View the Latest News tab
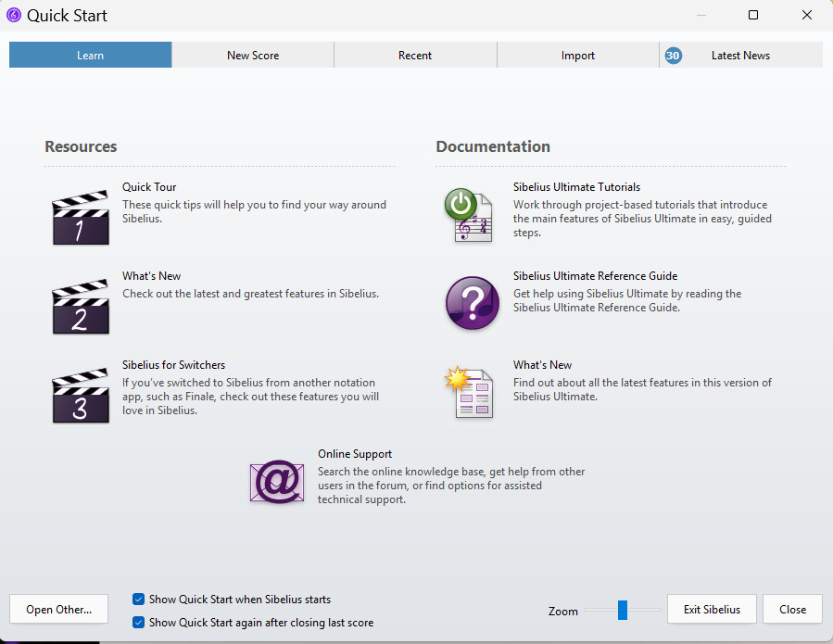The width and height of the screenshot is (833, 644). (741, 55)
